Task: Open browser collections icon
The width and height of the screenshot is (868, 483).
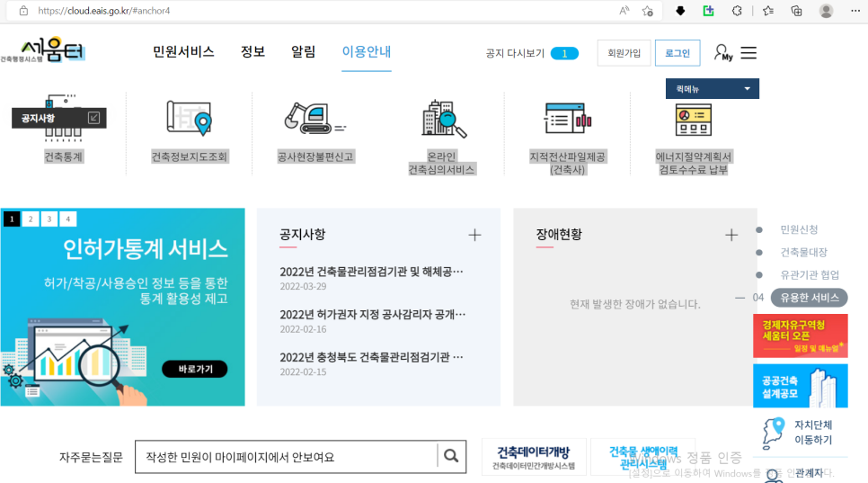Action: coord(797,11)
